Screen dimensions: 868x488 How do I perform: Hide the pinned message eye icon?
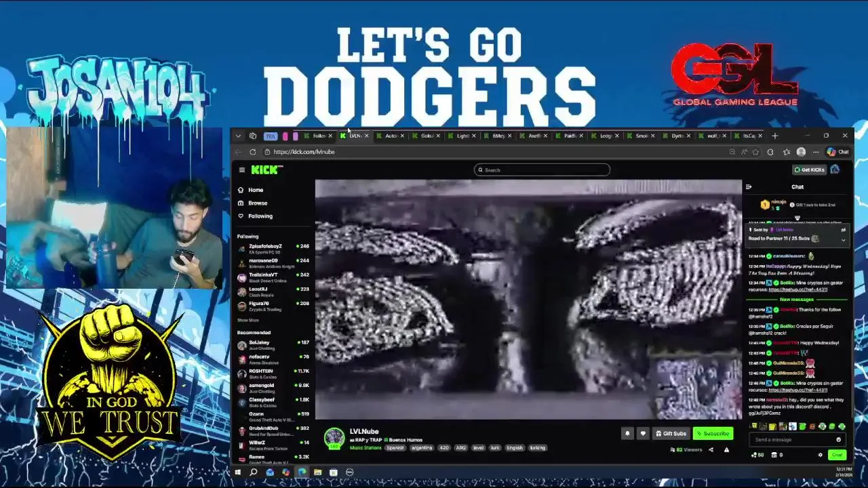pyautogui.click(x=844, y=230)
